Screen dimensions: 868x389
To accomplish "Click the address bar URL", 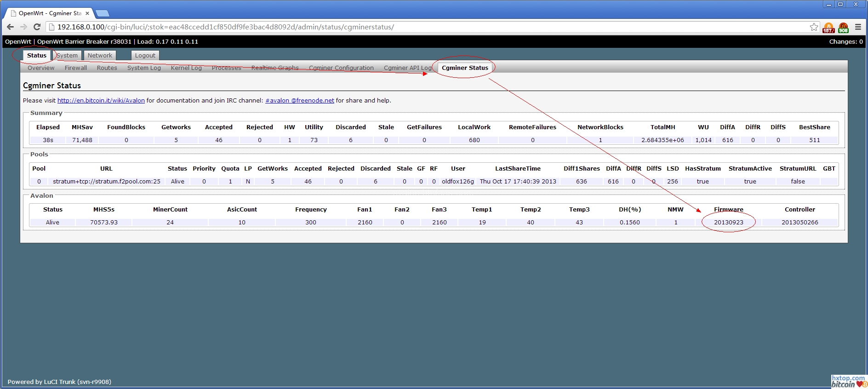I will coord(225,27).
